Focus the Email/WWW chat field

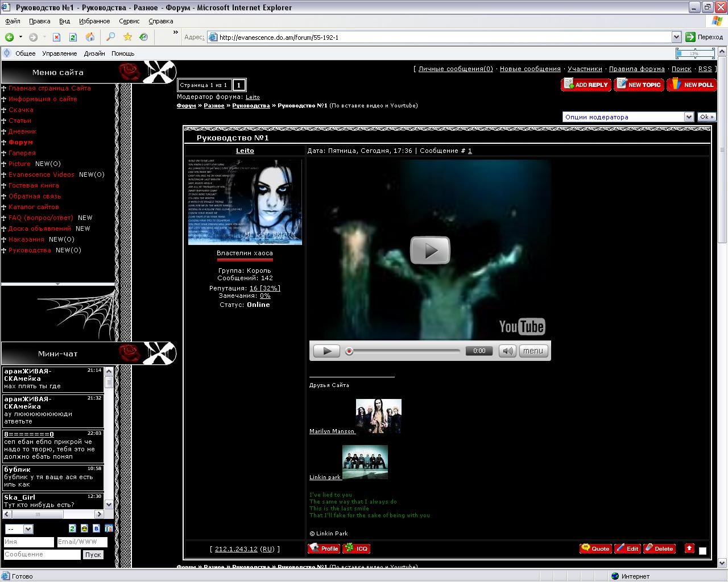click(x=82, y=542)
